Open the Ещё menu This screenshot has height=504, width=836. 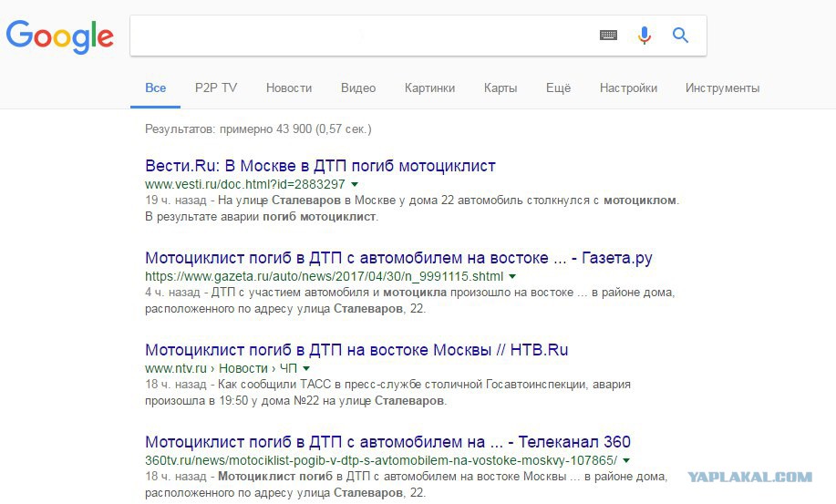coord(558,87)
